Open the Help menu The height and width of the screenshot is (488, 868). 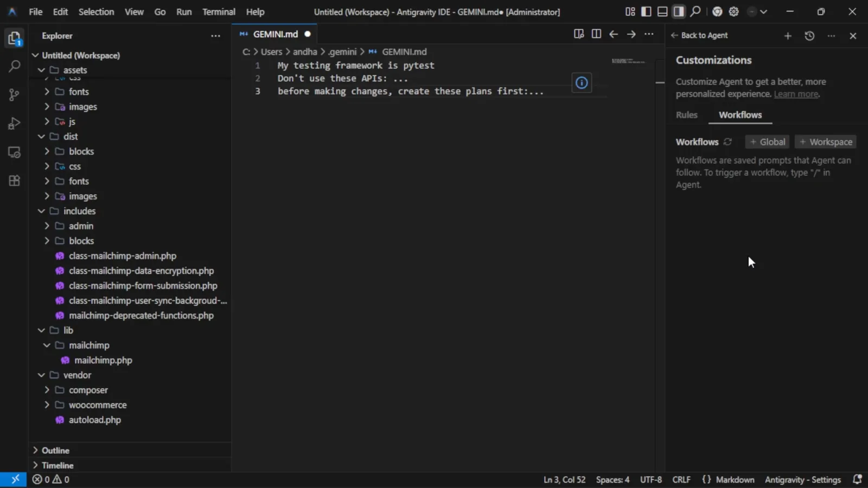tap(255, 11)
